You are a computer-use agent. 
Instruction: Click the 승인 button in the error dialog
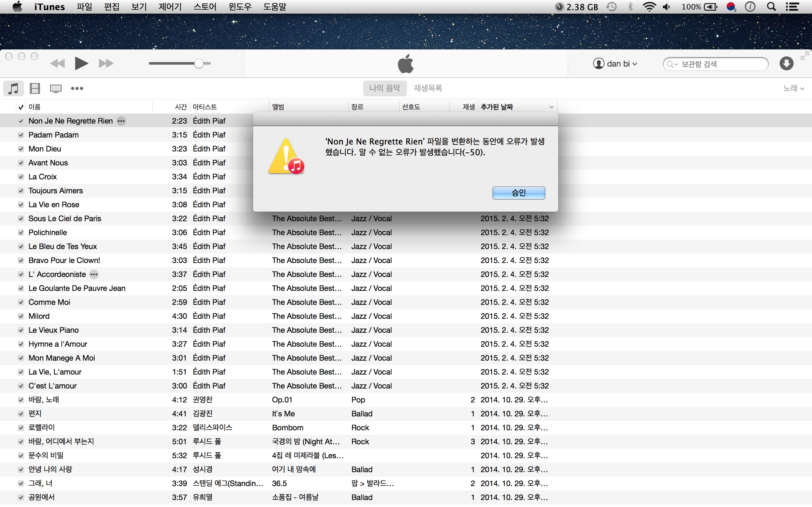click(518, 193)
